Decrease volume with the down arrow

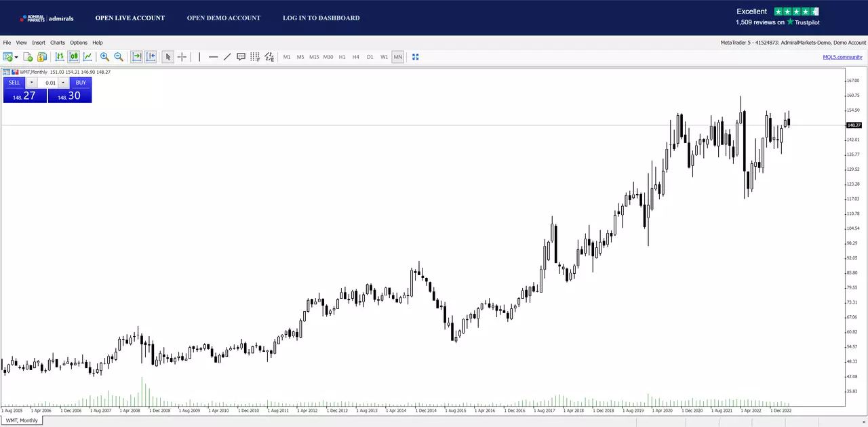[32, 83]
